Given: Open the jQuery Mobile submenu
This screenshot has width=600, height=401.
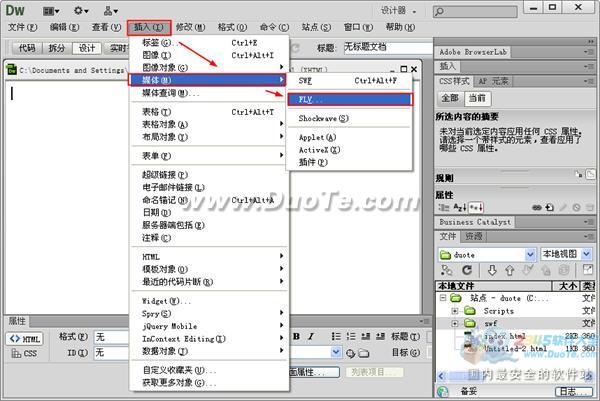Looking at the screenshot, I should [x=209, y=326].
